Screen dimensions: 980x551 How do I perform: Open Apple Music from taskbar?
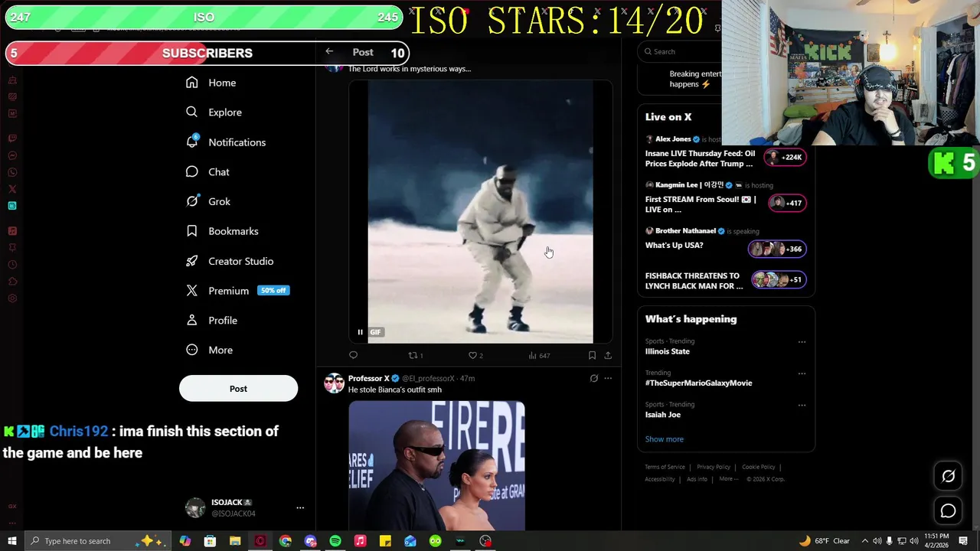click(x=361, y=541)
